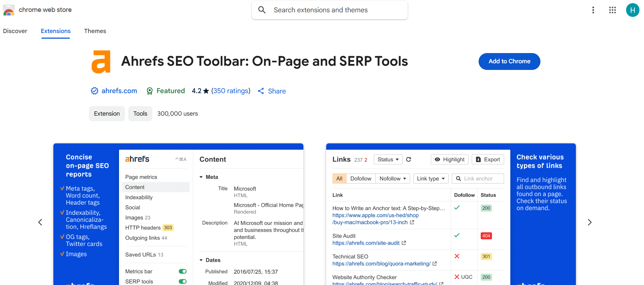Go to the Discover tab
This screenshot has height=285, width=644.
pos(15,31)
